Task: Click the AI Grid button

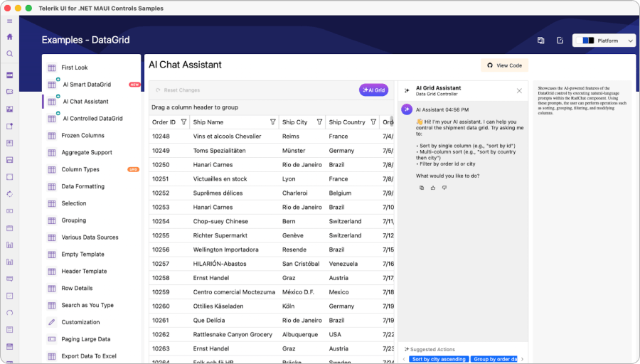Action: point(373,90)
